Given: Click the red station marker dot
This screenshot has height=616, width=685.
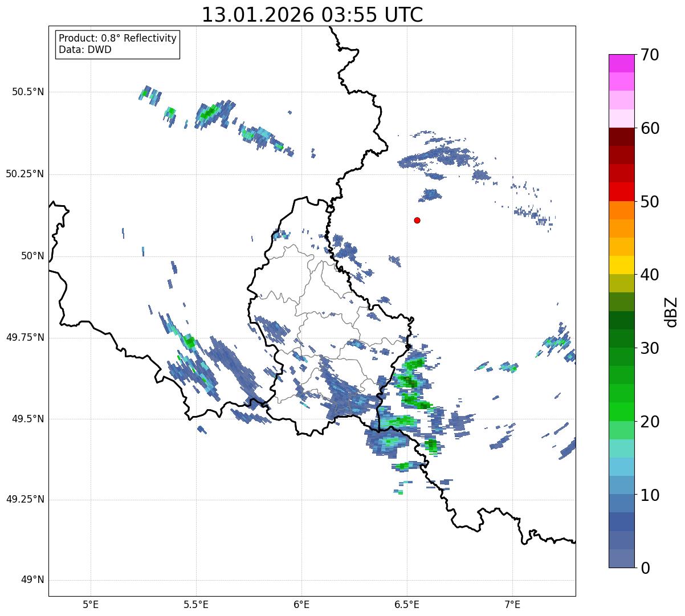Looking at the screenshot, I should click(417, 220).
